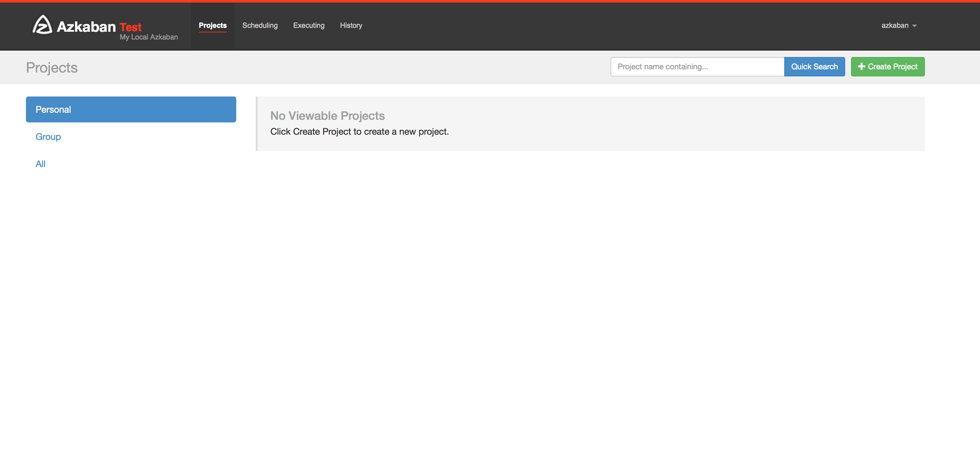This screenshot has height=476, width=980.
Task: Click the Quick Search button
Action: click(814, 66)
